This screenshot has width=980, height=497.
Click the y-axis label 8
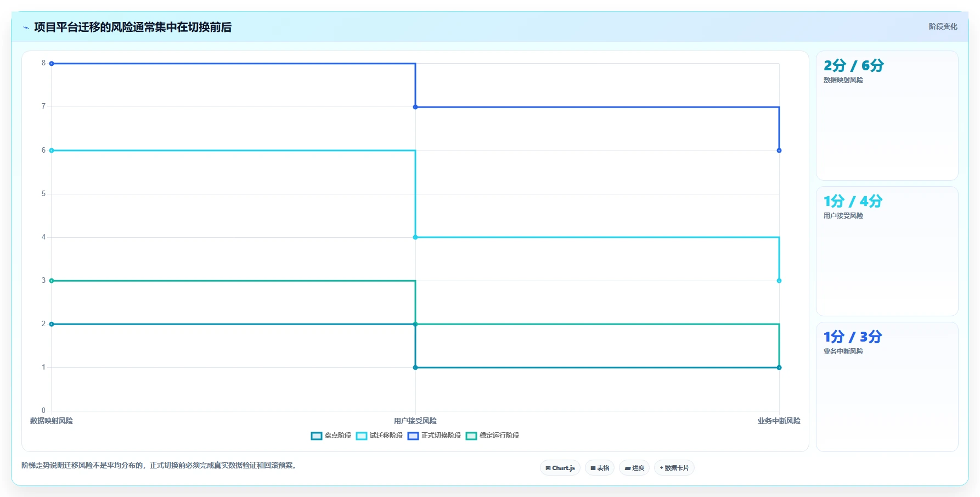tap(43, 63)
